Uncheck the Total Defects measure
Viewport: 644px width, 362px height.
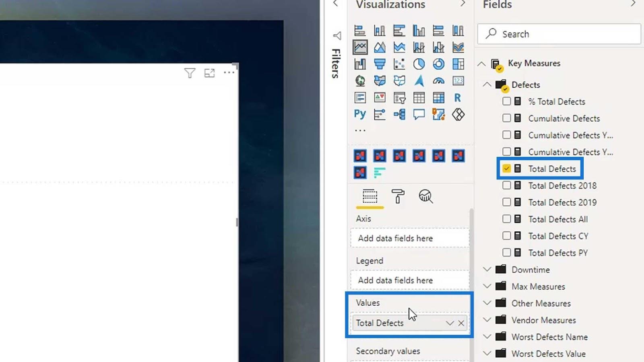[x=506, y=169]
